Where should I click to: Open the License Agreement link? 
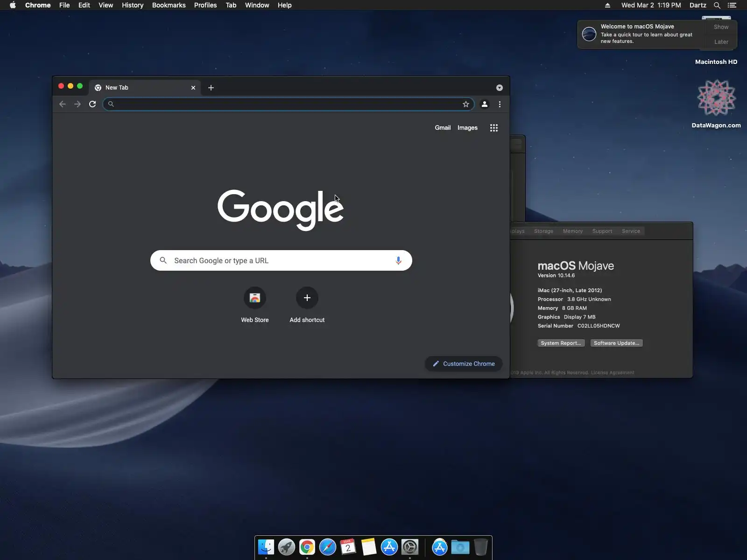tap(613, 372)
